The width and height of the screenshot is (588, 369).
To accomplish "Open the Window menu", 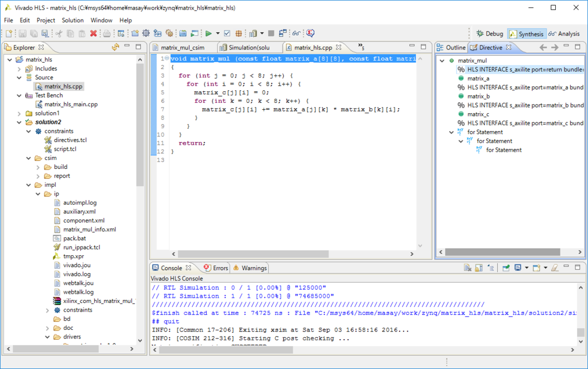I will coord(101,20).
